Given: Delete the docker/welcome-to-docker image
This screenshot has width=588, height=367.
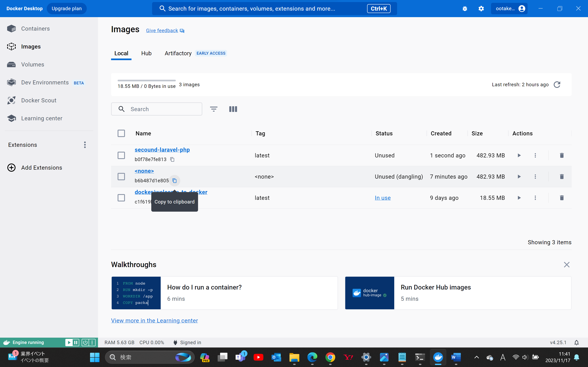Looking at the screenshot, I should tap(561, 198).
